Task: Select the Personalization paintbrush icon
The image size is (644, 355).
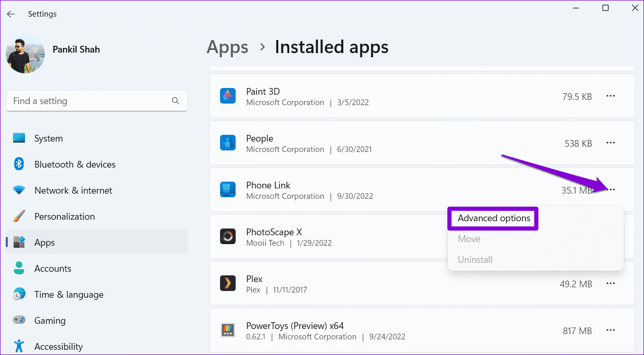Action: [x=19, y=217]
